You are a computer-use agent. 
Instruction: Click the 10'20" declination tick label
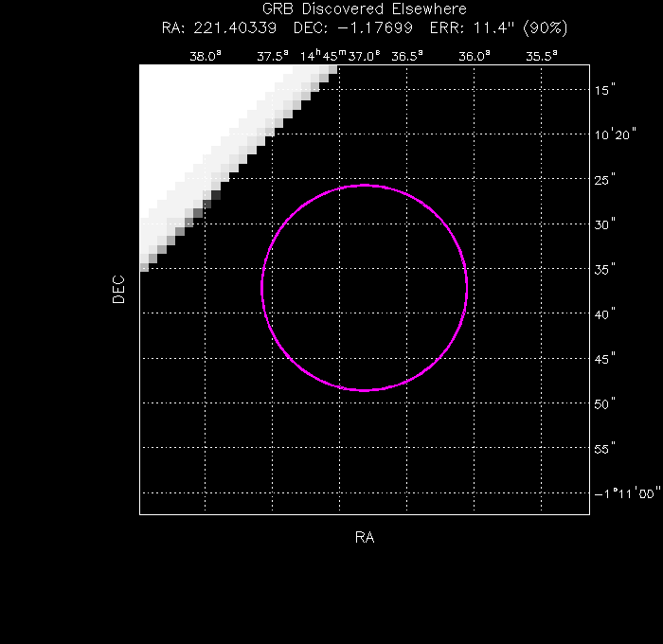(x=616, y=134)
